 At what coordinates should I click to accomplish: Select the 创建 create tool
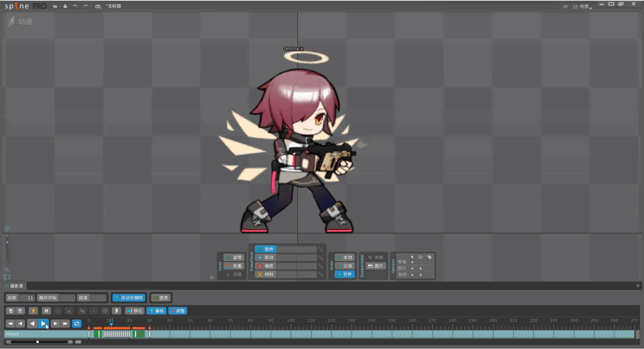(233, 275)
